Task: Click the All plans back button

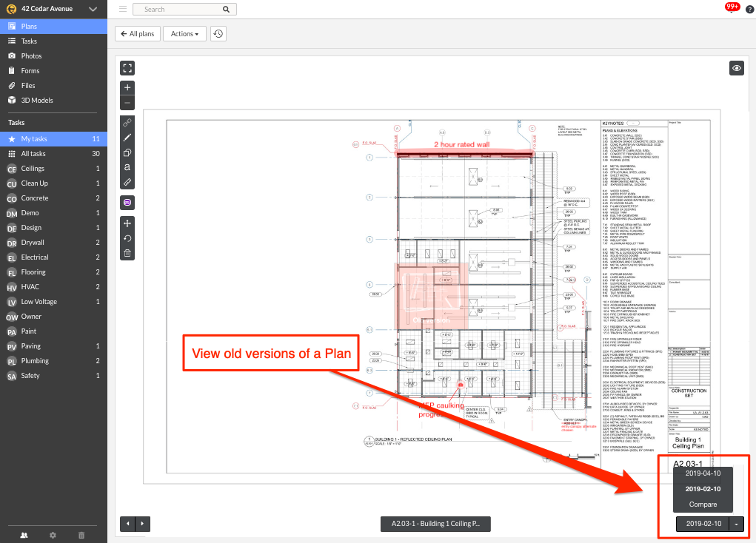Action: pos(137,33)
